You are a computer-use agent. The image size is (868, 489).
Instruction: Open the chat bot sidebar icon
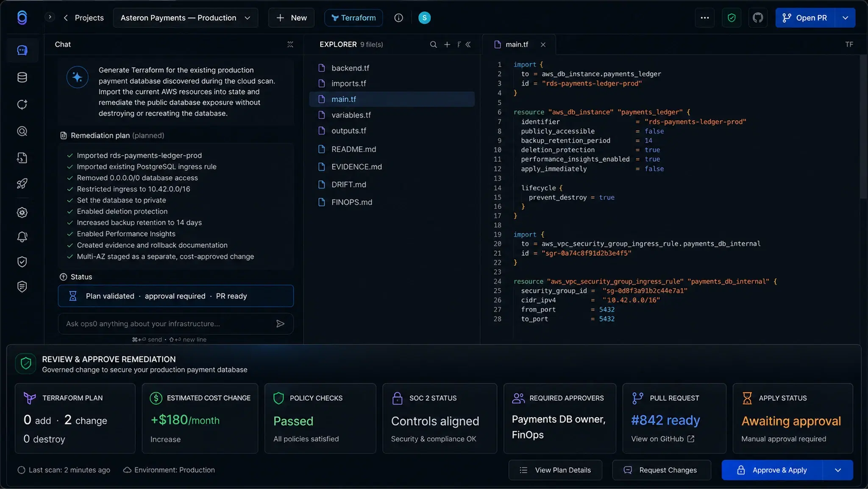click(22, 50)
